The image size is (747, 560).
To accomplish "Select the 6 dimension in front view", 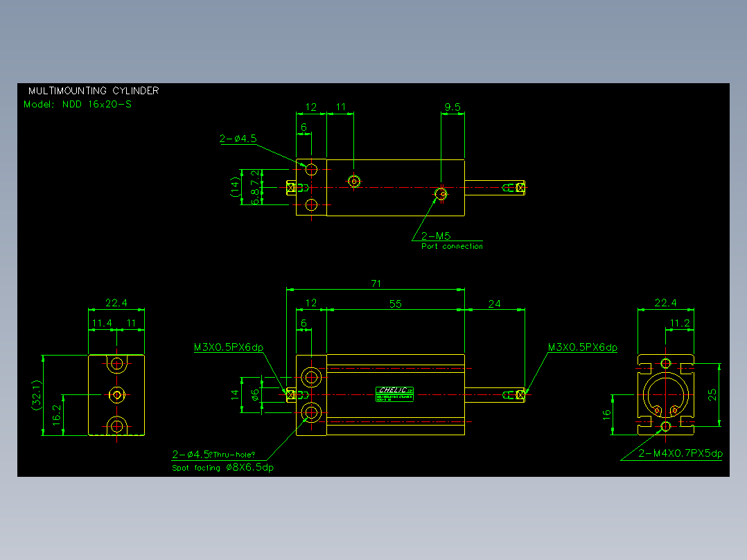I will pos(304,323).
